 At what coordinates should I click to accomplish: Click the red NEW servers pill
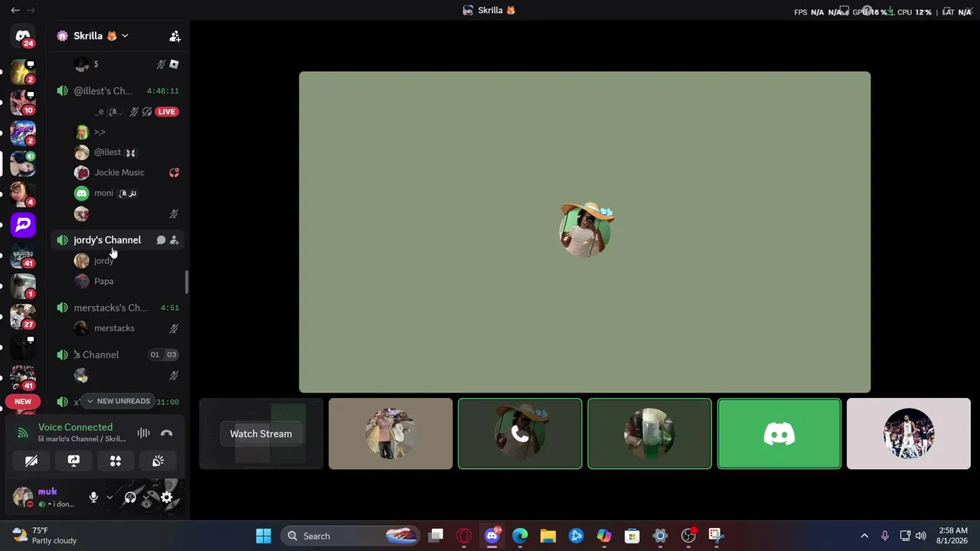click(x=23, y=401)
